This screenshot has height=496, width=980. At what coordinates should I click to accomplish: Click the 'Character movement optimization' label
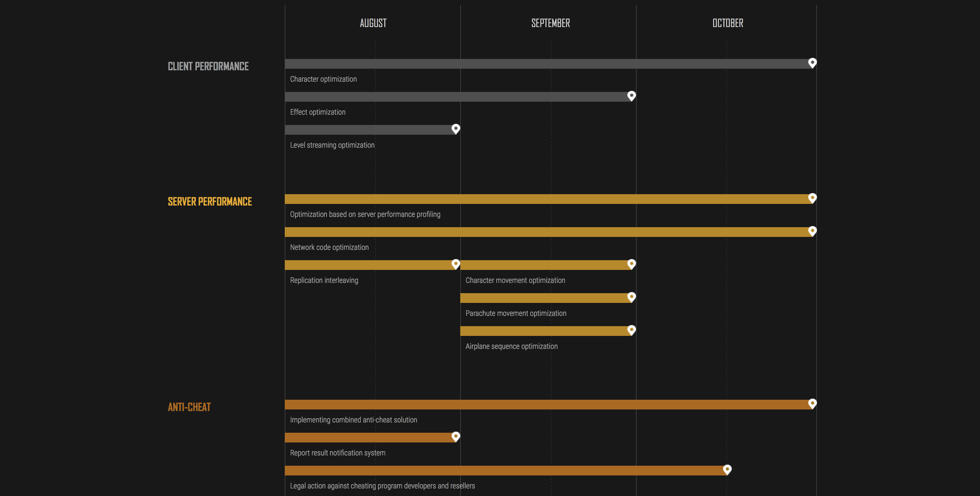[515, 280]
